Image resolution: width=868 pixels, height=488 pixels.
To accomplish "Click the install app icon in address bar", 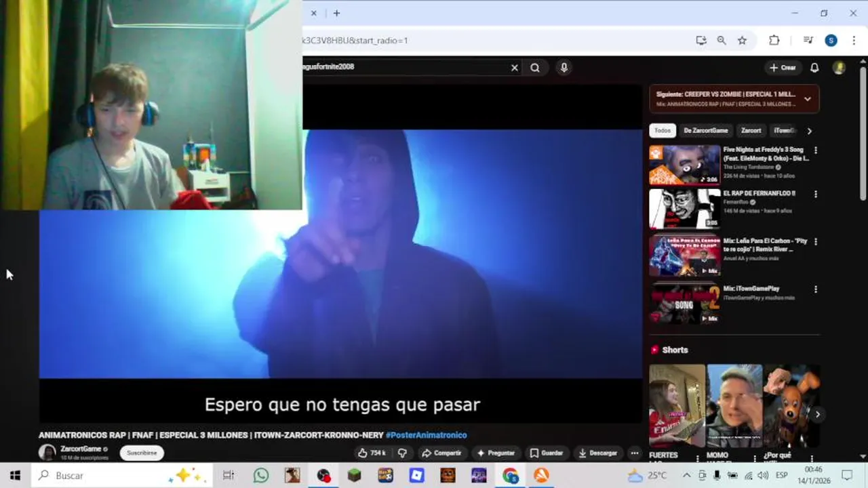I will 701,41.
